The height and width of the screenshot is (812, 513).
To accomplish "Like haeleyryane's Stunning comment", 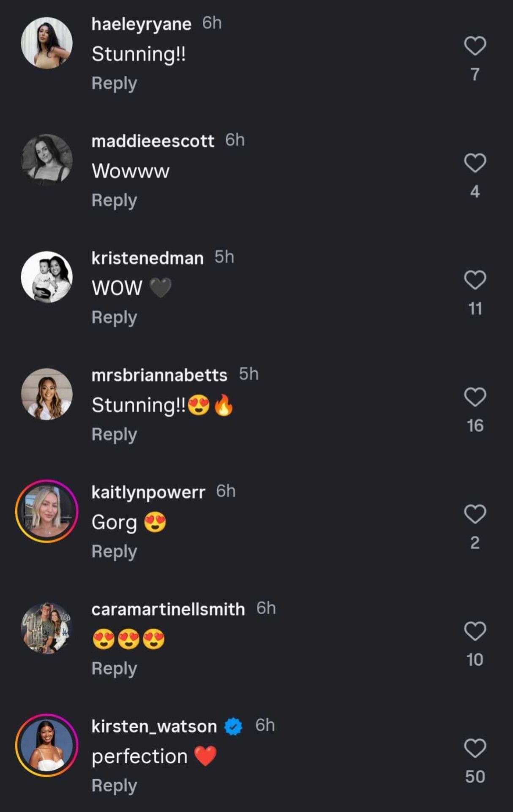I will point(475,46).
